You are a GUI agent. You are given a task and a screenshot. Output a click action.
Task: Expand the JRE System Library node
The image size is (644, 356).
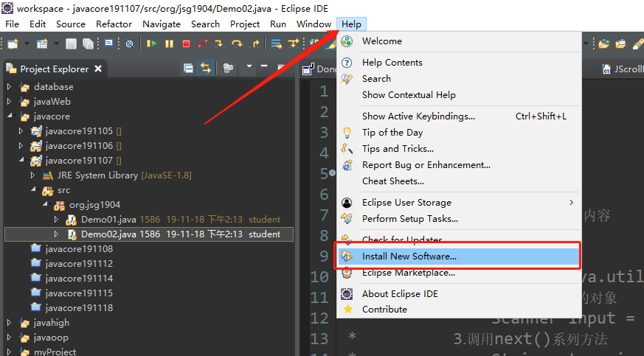point(33,175)
